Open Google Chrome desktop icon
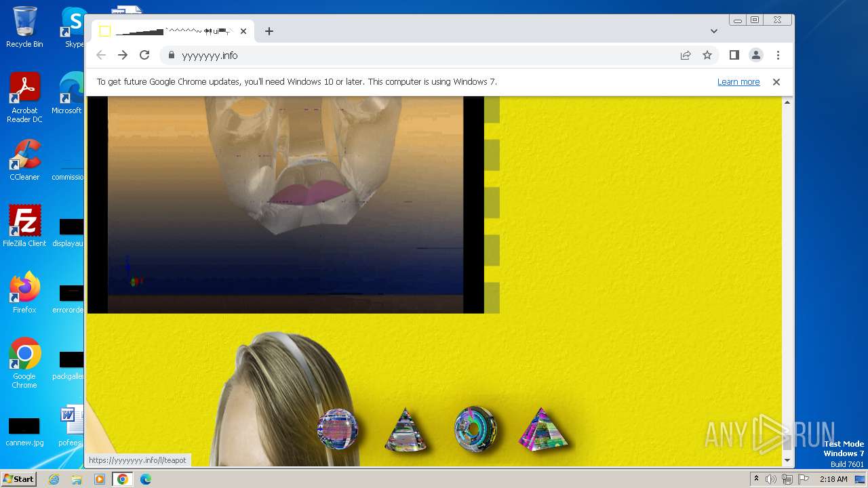Viewport: 868px width, 488px height. click(x=24, y=363)
